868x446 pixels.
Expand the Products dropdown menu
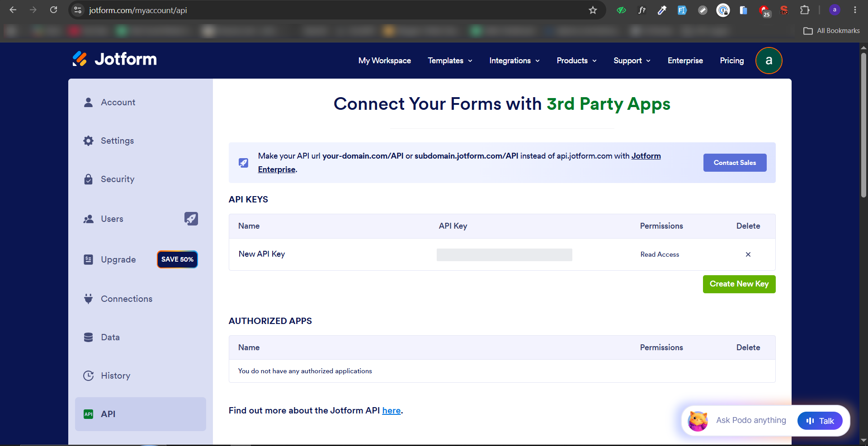coord(577,61)
